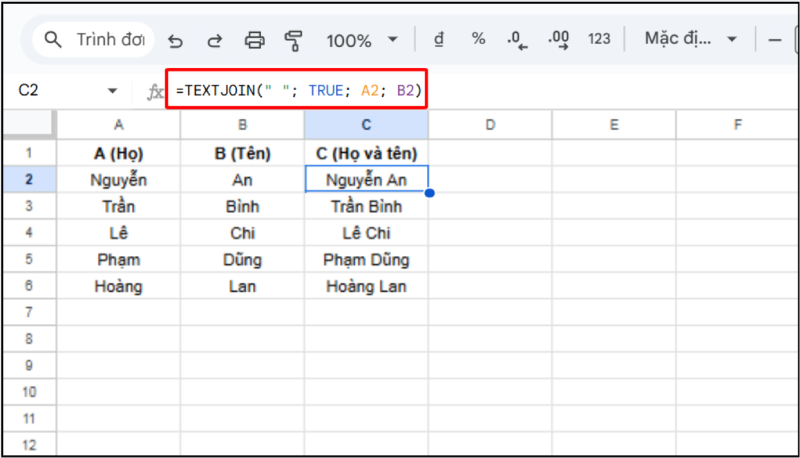
Task: Click the search magnifier icon in menus box
Action: pos(53,39)
